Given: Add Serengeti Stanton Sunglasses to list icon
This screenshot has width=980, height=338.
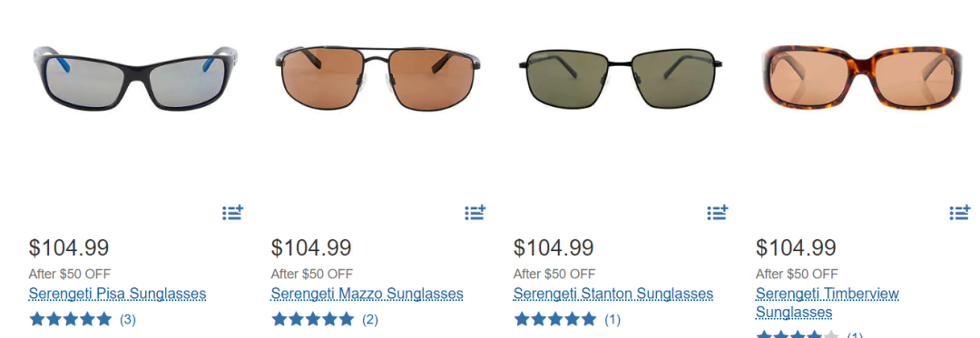Looking at the screenshot, I should coord(718,213).
